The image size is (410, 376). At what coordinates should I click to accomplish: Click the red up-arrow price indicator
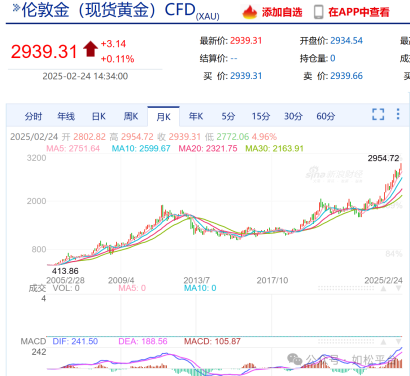tap(90, 49)
